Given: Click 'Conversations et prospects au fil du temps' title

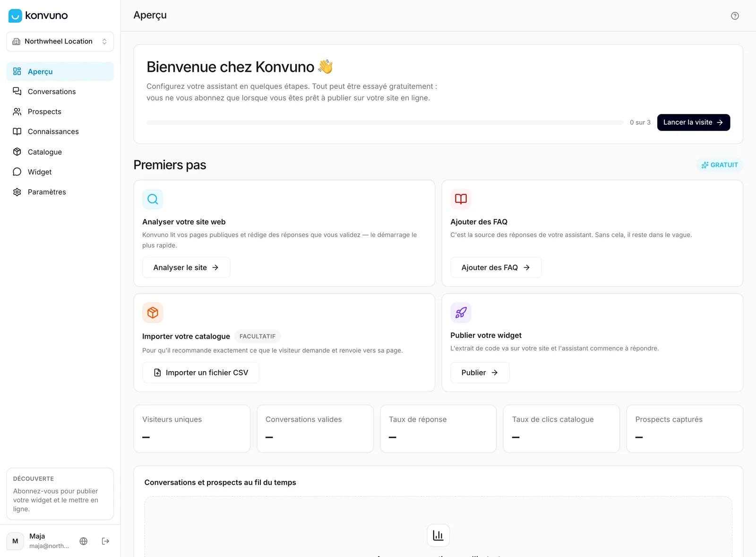Looking at the screenshot, I should pos(220,482).
